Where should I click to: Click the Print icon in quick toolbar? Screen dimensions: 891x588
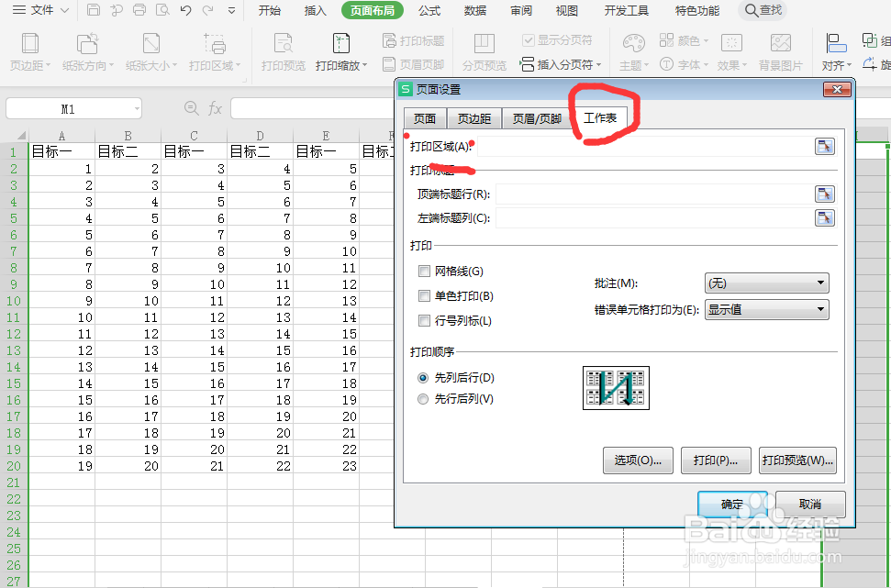point(139,10)
